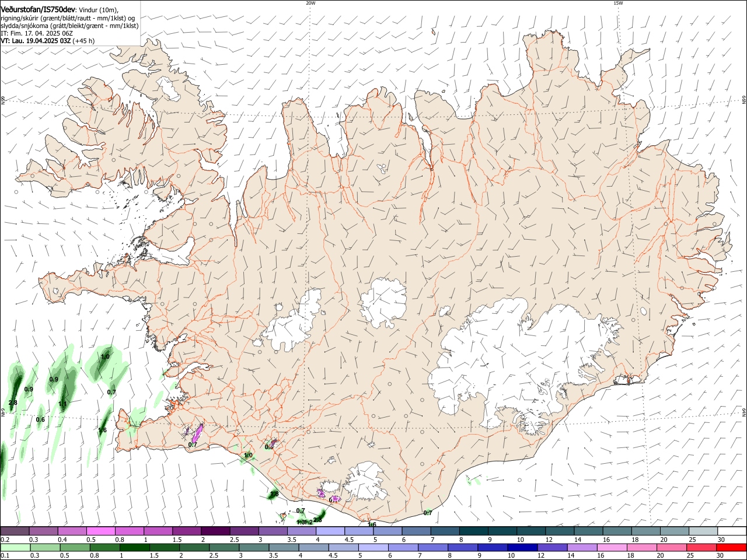Select the light pink swatch after 16 in rain legend

(611, 547)
